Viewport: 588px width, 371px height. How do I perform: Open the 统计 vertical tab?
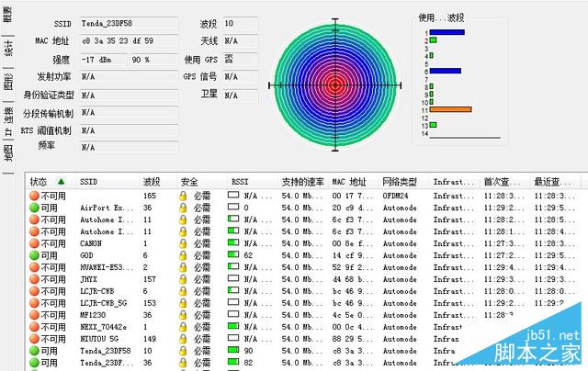pyautogui.click(x=7, y=49)
